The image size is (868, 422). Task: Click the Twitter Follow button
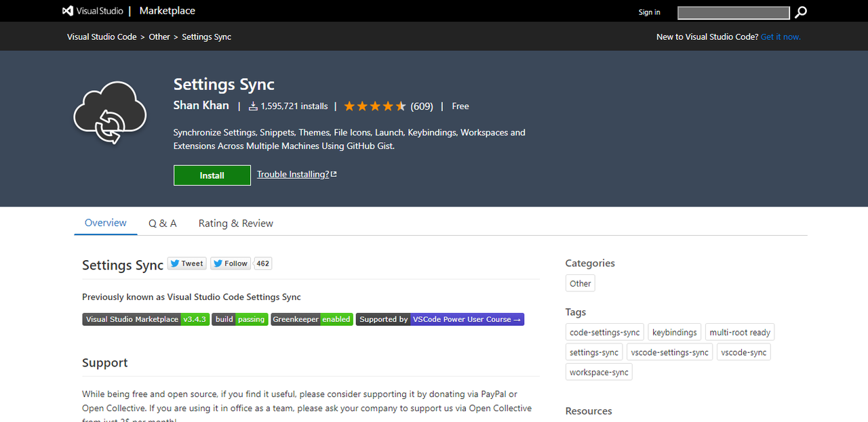coord(231,263)
